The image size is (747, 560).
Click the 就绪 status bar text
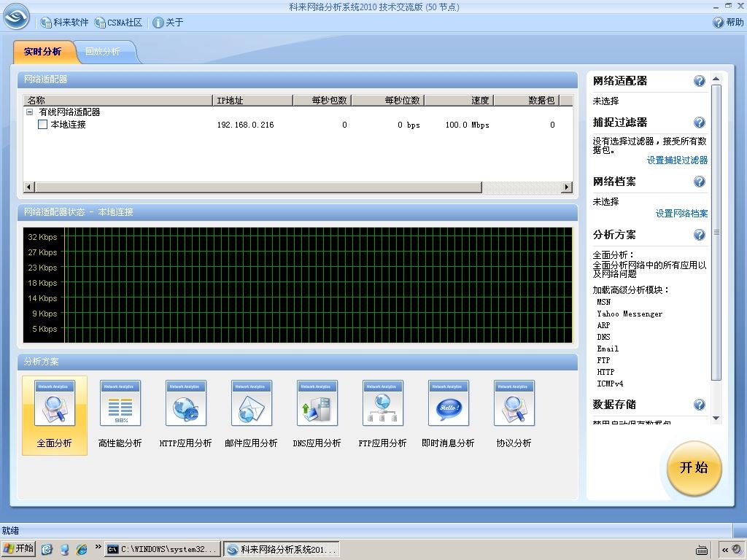[x=10, y=531]
